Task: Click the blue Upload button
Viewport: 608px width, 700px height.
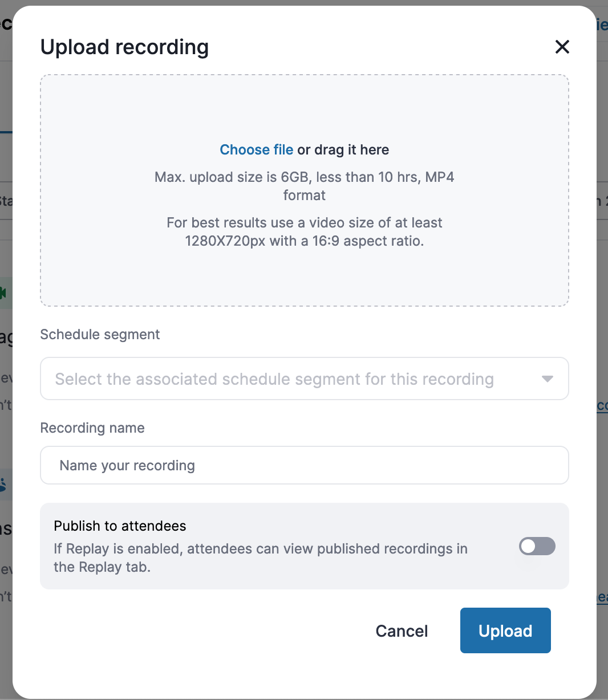Action: coord(505,630)
